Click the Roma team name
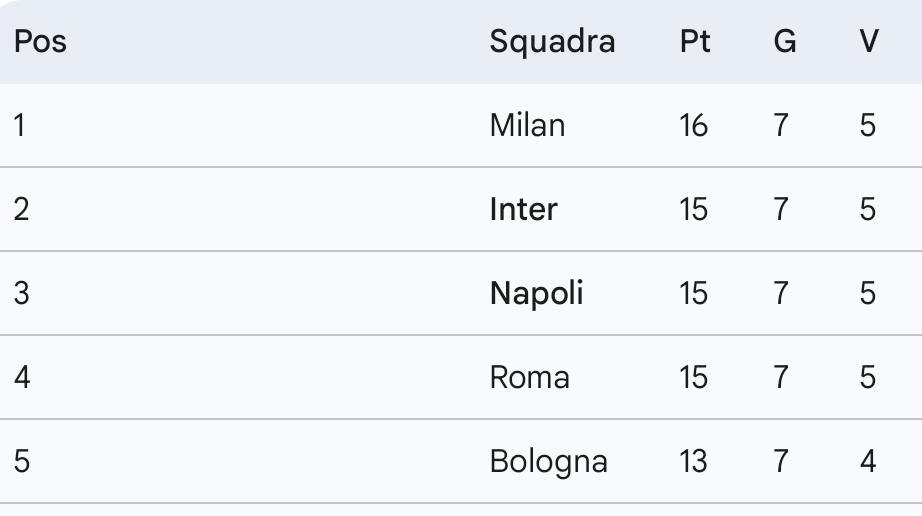 [529, 377]
